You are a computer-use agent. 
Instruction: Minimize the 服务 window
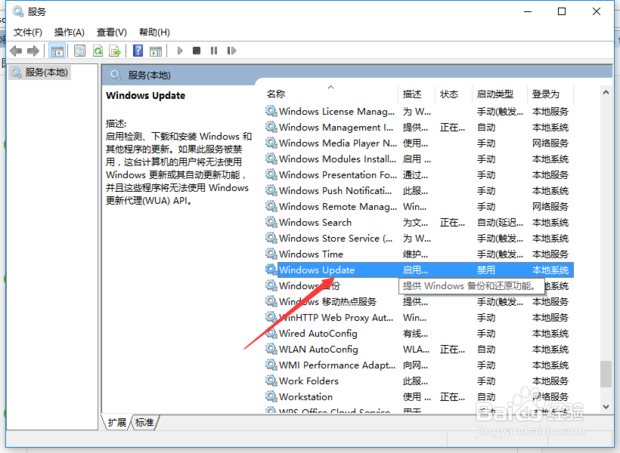527,11
